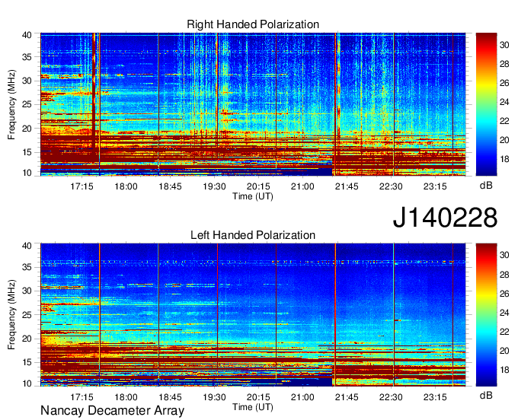Click the 25 MHz tick on the Left Handed frequency axis
This screenshot has width=518, height=420.
click(x=27, y=315)
